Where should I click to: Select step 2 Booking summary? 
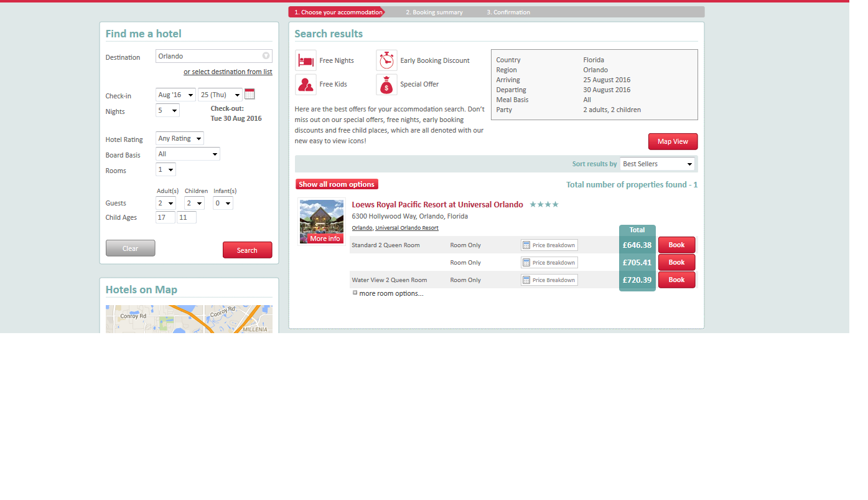click(434, 12)
